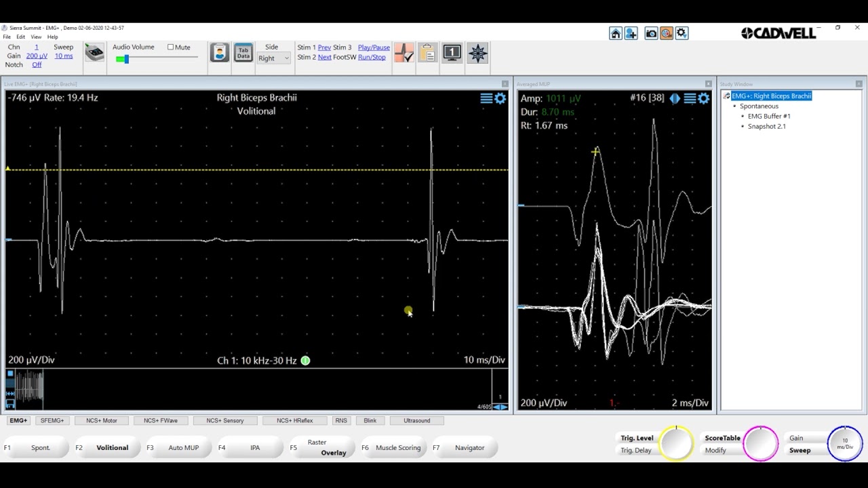Close the Averaged MUP panel

click(x=709, y=84)
